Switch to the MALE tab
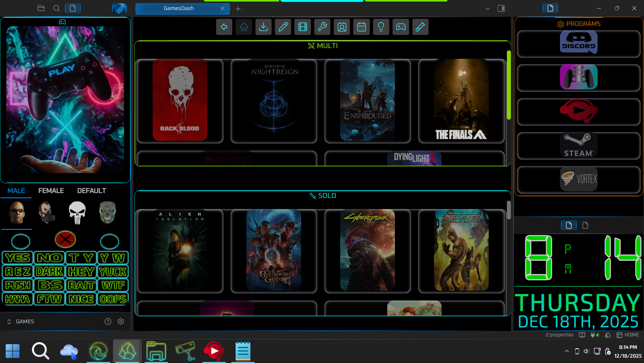This screenshot has height=363, width=644. [16, 191]
